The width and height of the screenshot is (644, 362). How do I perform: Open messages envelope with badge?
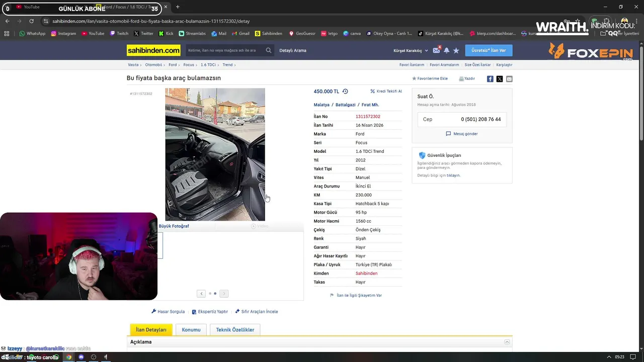point(437,50)
